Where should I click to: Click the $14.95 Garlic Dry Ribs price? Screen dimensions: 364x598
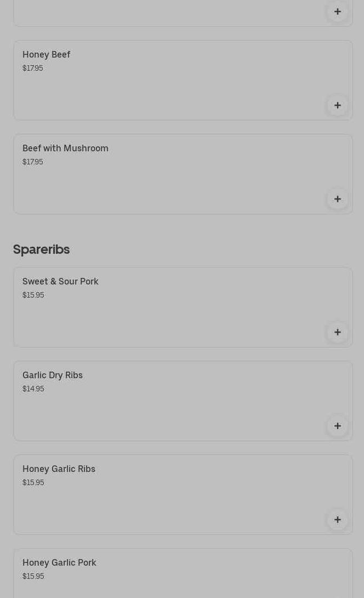[x=33, y=389]
